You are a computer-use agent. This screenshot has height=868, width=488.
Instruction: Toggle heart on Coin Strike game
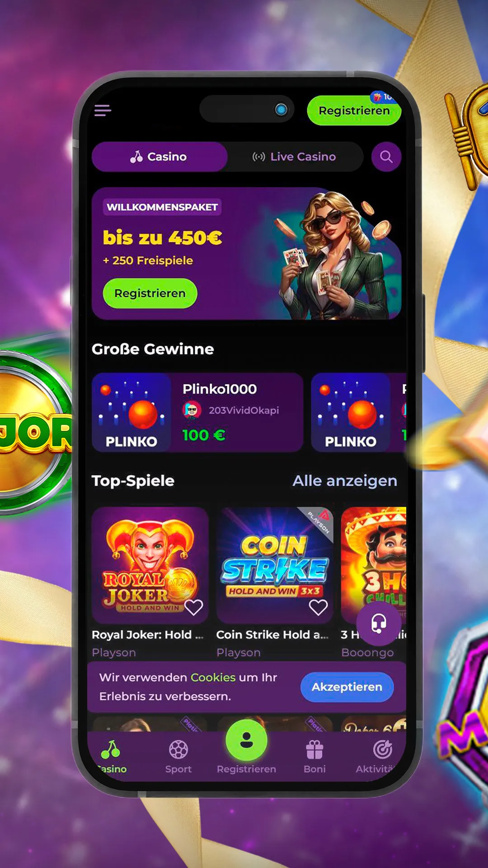(318, 607)
